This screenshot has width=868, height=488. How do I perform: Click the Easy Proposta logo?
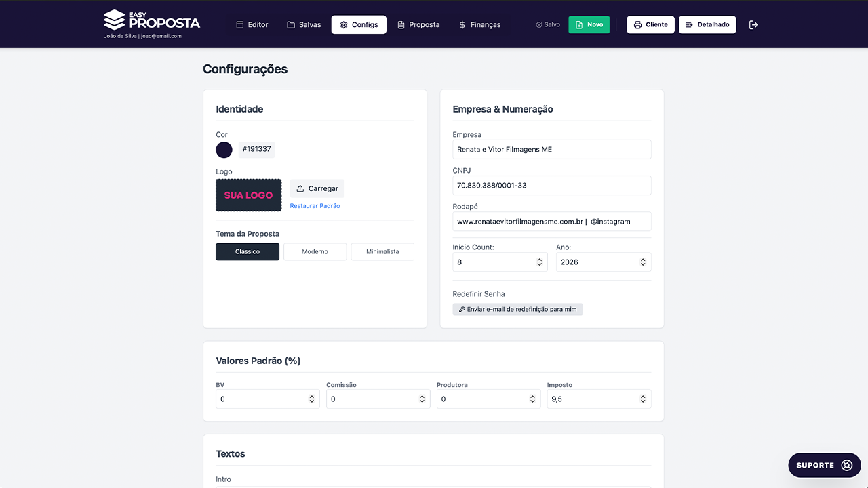[x=153, y=20]
